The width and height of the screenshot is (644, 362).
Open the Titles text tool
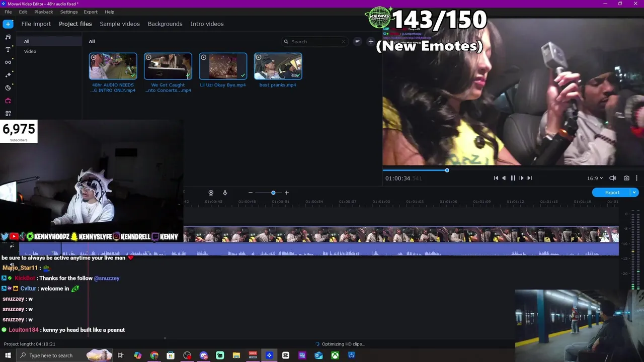pos(8,49)
